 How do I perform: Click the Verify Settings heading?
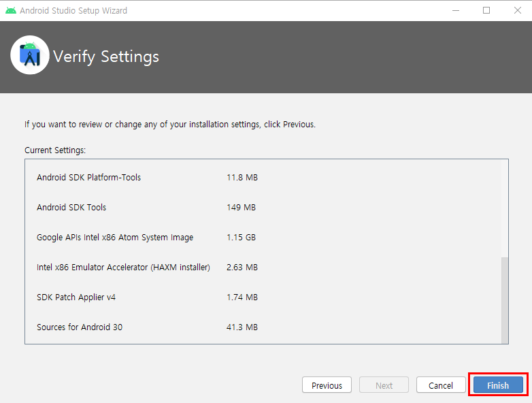(106, 57)
